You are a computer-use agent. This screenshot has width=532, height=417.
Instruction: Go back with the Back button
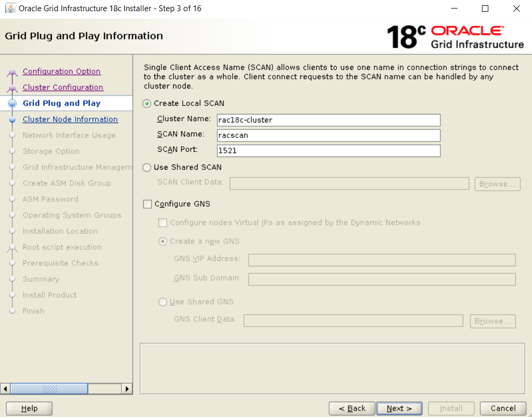[x=352, y=408]
